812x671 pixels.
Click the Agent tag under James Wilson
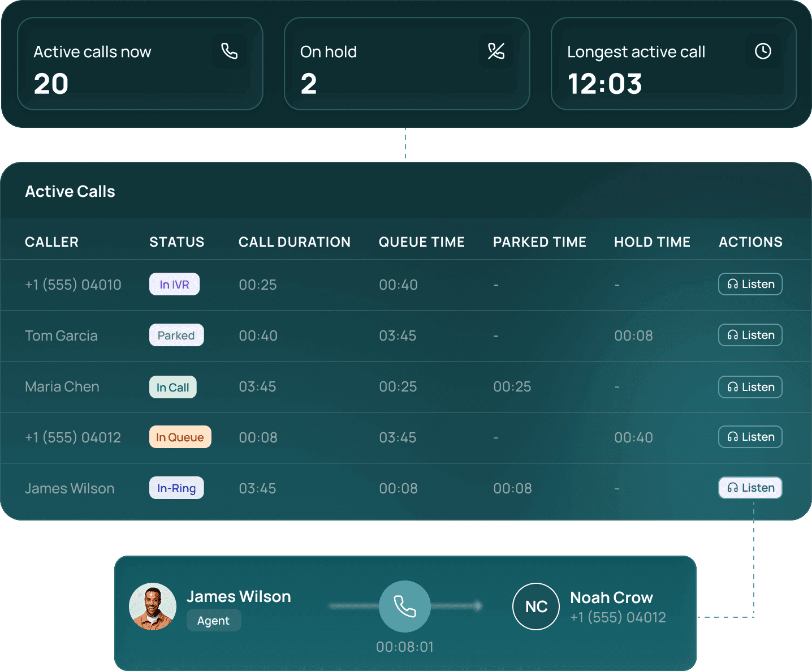[x=214, y=621]
